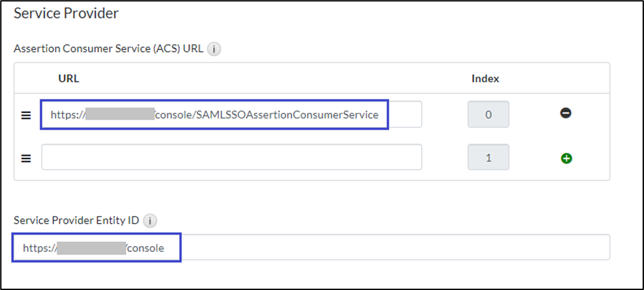Click the Index box showing 0
The image size is (644, 290).
488,114
